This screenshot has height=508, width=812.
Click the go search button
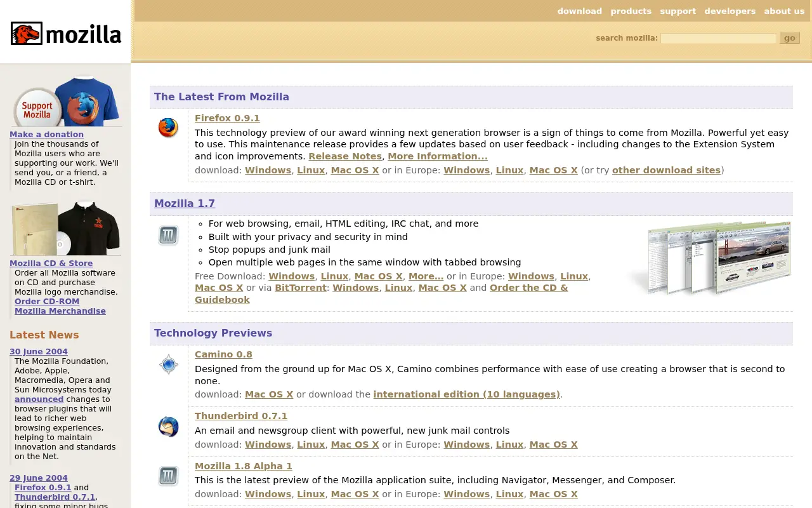(790, 38)
